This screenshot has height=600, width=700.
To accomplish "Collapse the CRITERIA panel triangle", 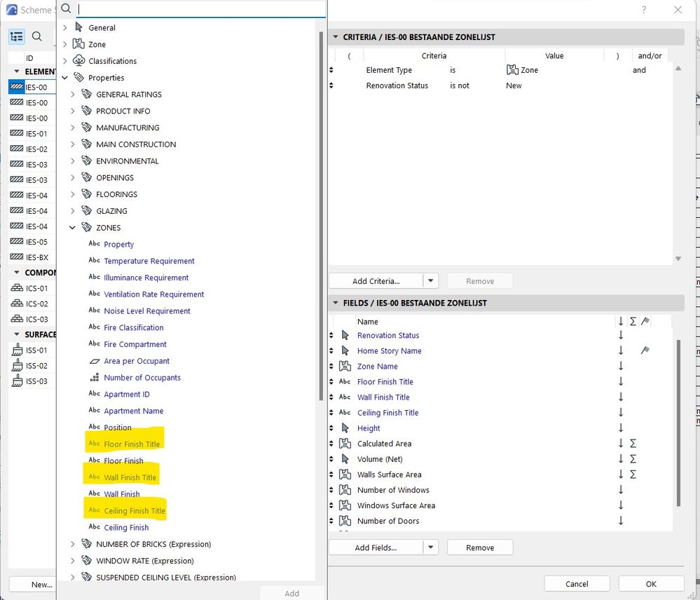I will (335, 37).
